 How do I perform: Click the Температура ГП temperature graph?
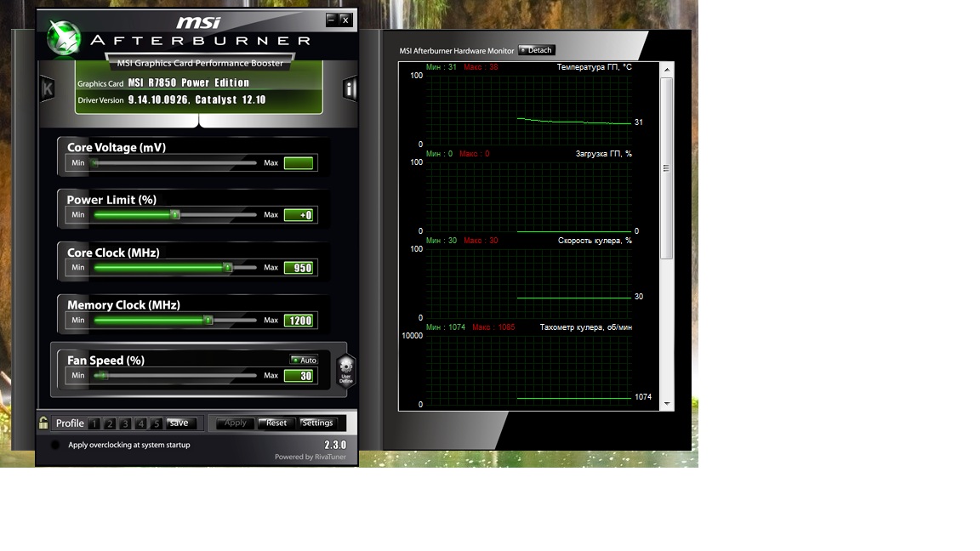click(x=529, y=110)
